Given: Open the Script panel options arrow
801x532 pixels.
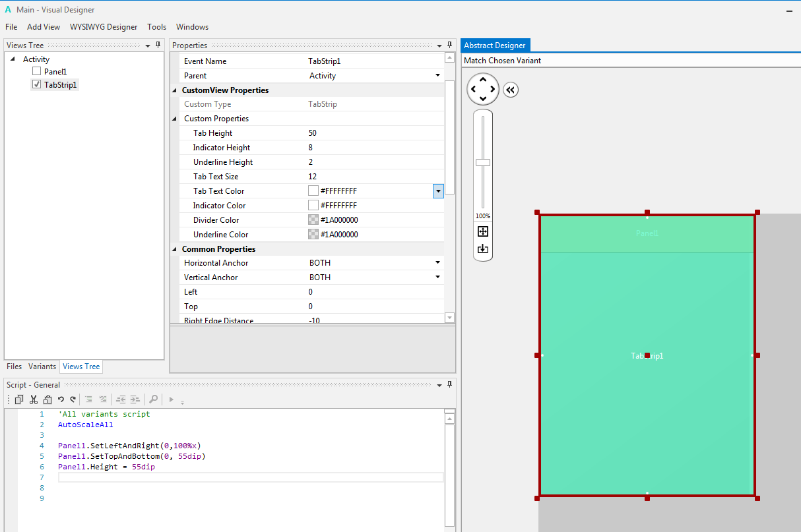Looking at the screenshot, I should point(440,385).
